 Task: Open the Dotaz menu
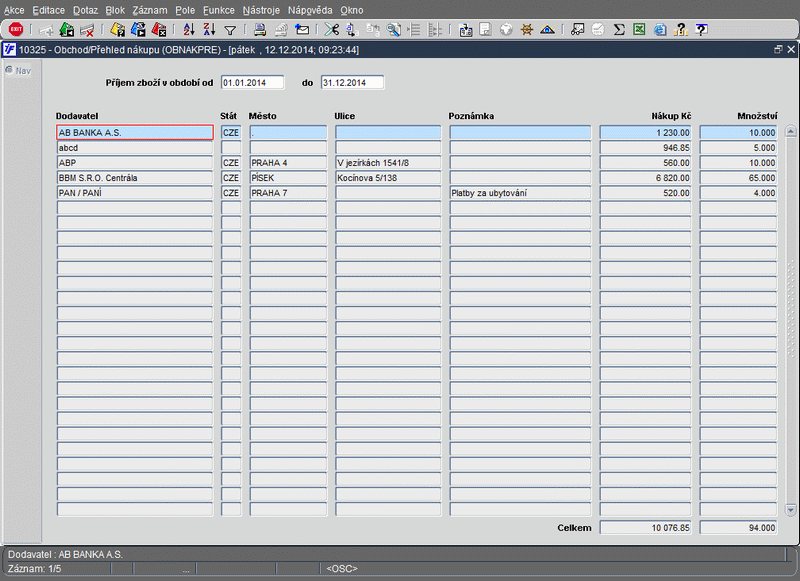[x=85, y=10]
